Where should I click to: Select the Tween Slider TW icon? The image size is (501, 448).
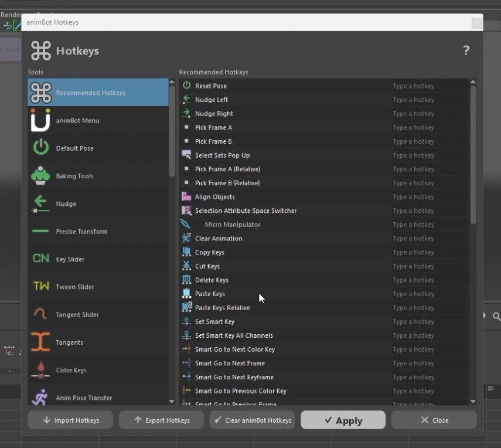tap(41, 286)
